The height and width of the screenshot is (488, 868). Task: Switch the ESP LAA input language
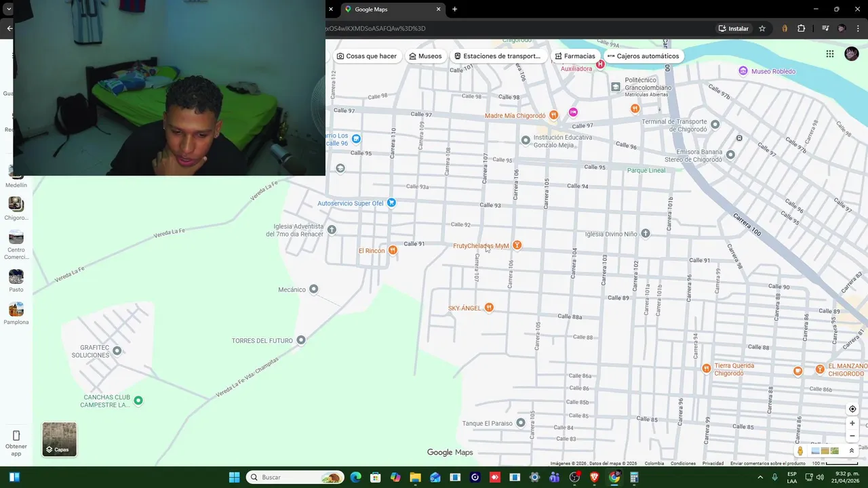point(792,477)
